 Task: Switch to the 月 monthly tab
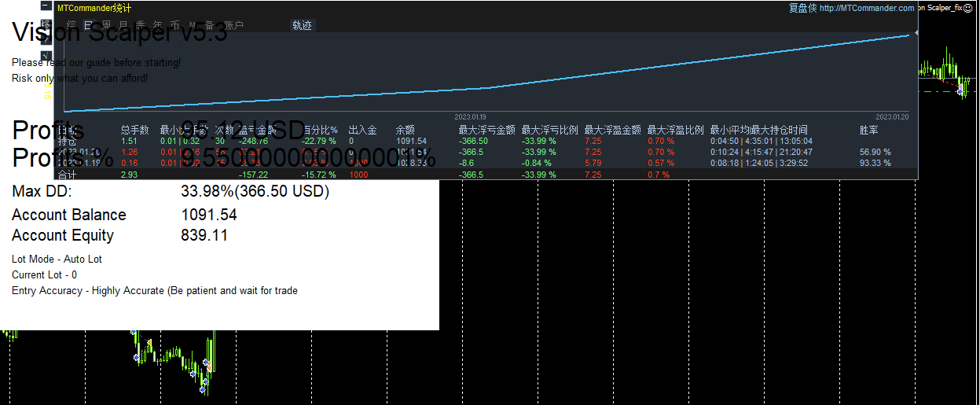123,25
